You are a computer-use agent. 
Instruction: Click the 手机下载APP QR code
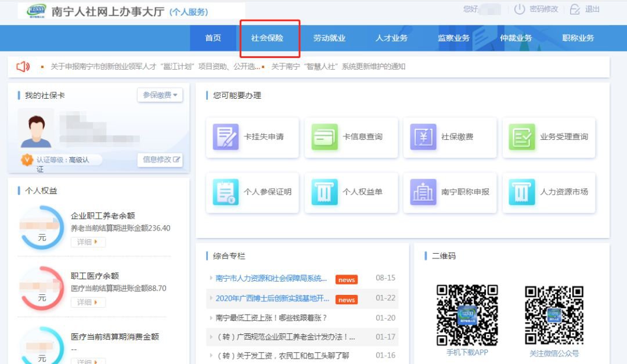[x=467, y=315]
